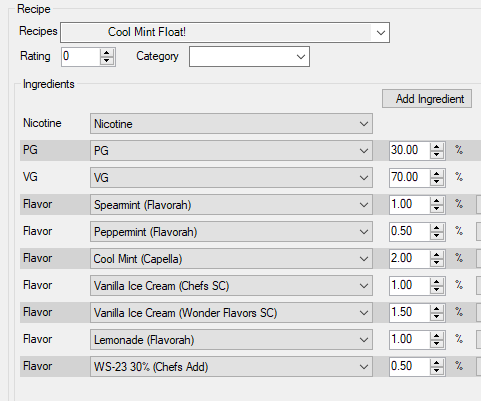The width and height of the screenshot is (481, 401).
Task: Open the Cool Mint (Capella) flavor dropdown
Action: pyautogui.click(x=231, y=259)
